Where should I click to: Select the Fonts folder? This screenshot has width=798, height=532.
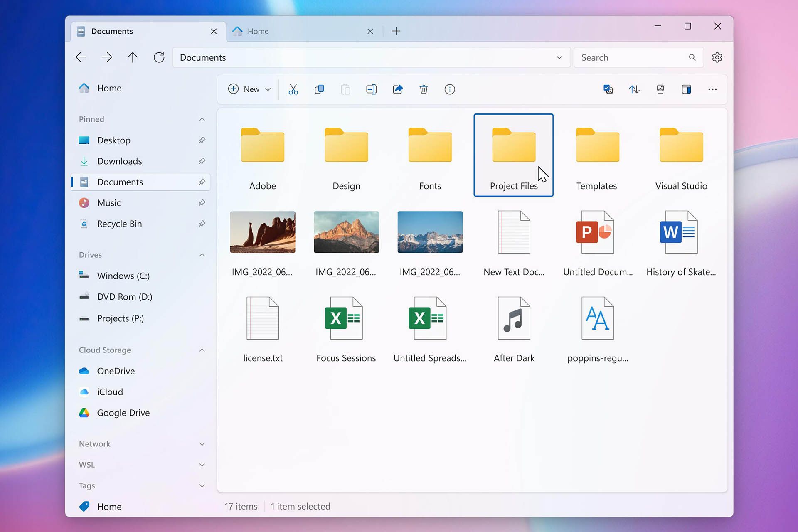click(x=430, y=155)
